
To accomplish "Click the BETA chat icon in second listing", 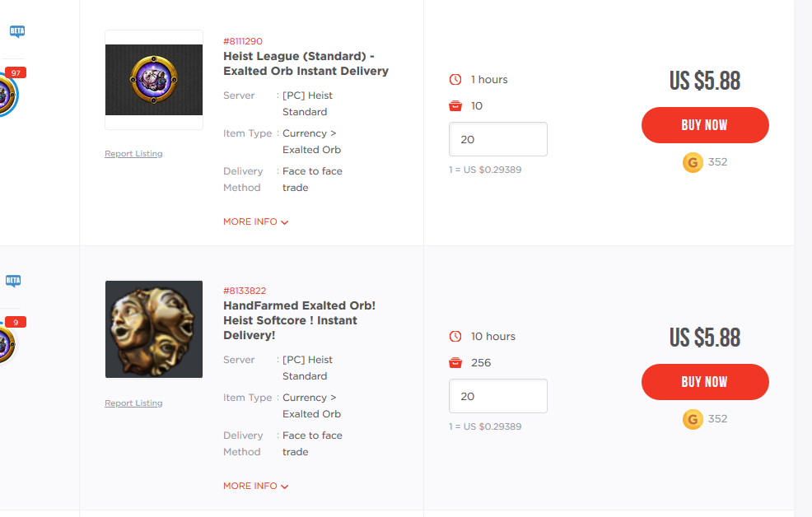I will (x=13, y=281).
